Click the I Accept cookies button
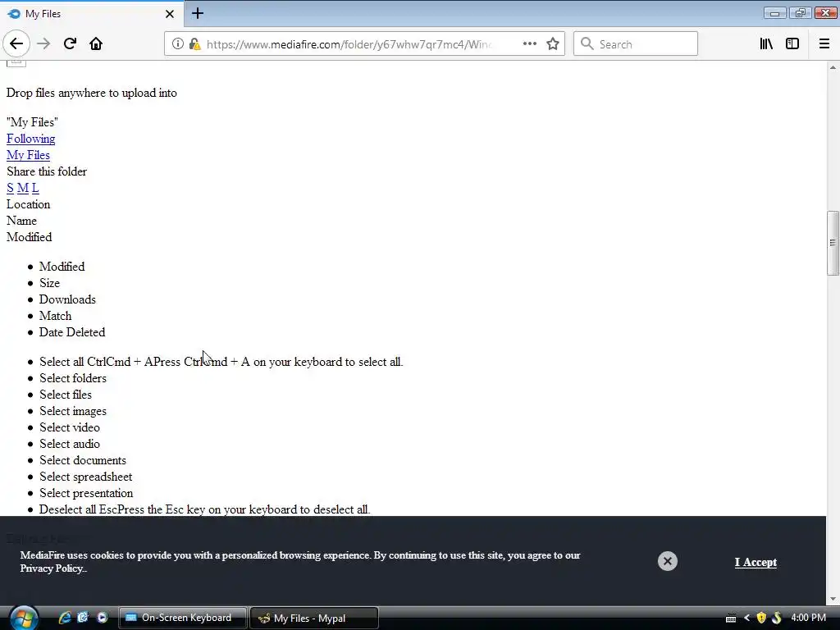The width and height of the screenshot is (840, 630). (756, 562)
